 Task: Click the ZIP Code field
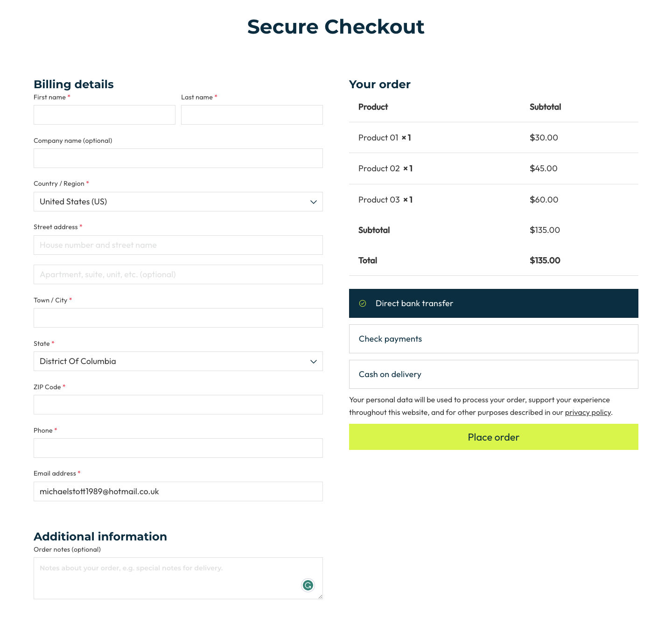[x=178, y=405]
